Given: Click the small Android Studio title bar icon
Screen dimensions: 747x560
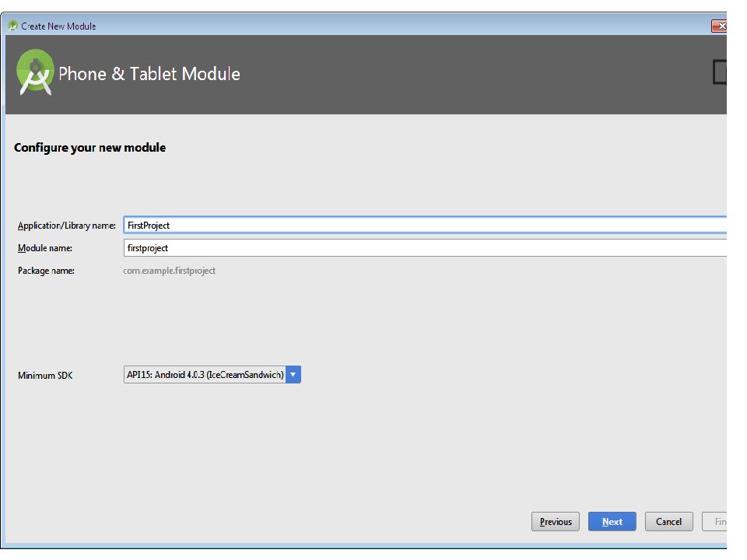Looking at the screenshot, I should click(13, 26).
